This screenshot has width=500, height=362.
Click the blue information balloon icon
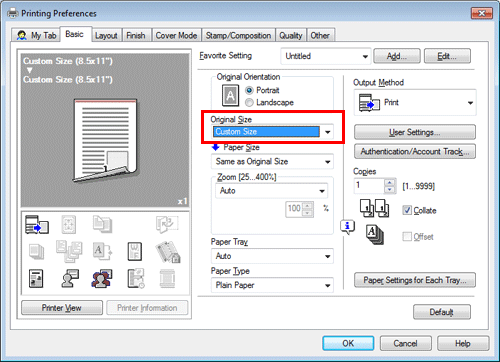pyautogui.click(x=347, y=227)
